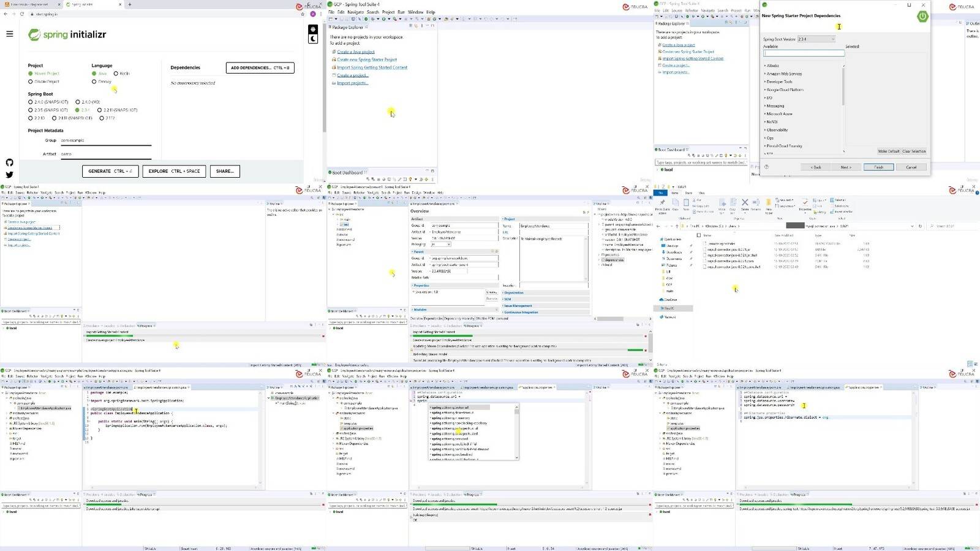The height and width of the screenshot is (551, 980).
Task: Open the Chrome three-dot menu
Action: [x=320, y=14]
